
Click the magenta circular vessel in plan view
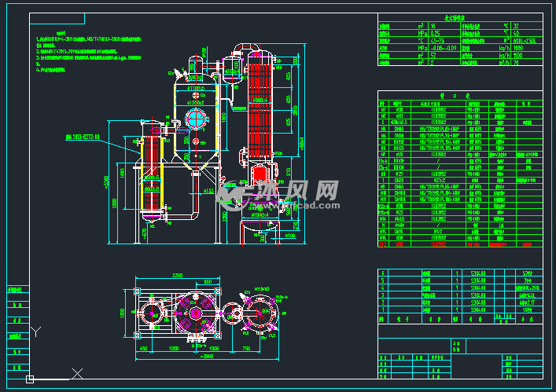click(193, 313)
